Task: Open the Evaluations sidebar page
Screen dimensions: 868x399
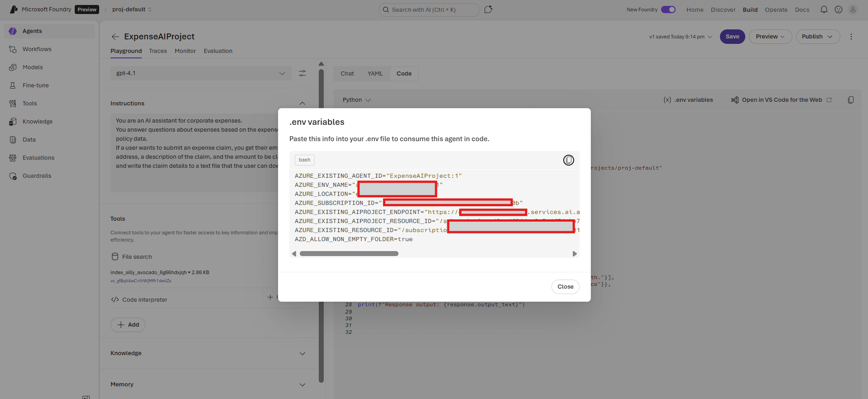Action: point(49,158)
